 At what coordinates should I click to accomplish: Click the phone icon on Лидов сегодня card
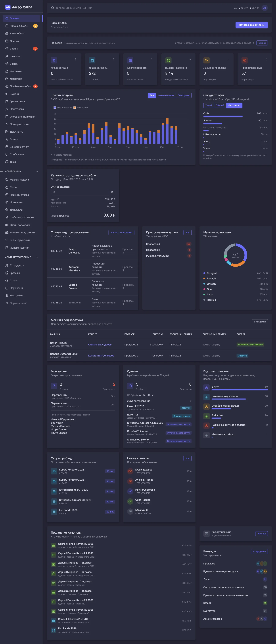[54, 60]
